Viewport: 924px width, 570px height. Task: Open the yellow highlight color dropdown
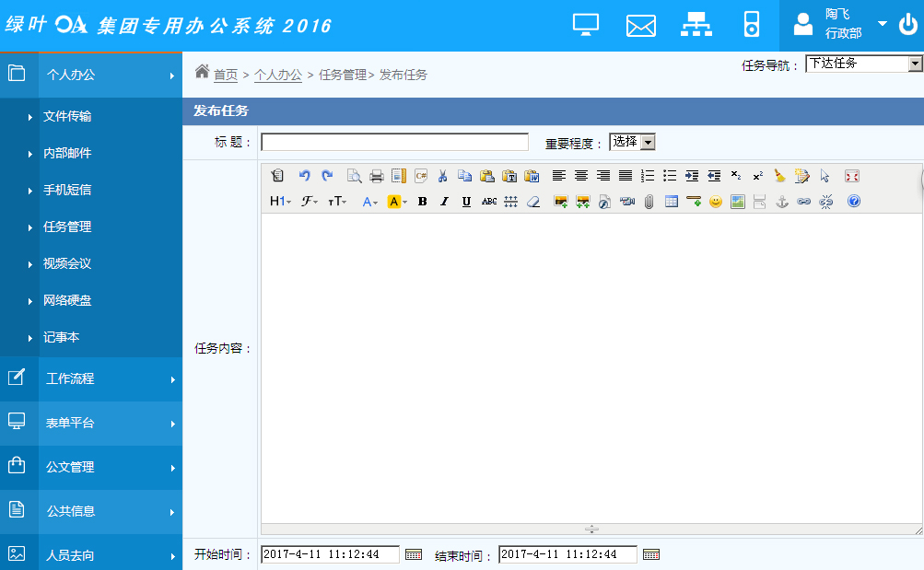click(x=398, y=202)
